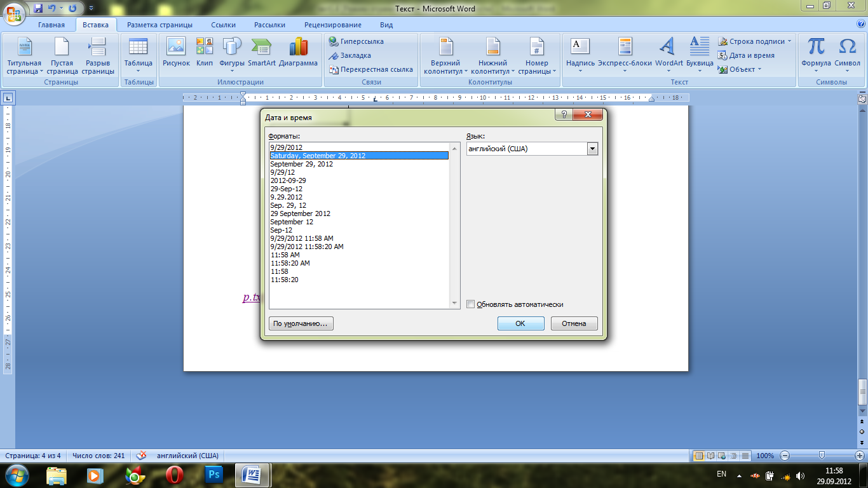Click the zoom slider handle
This screenshot has height=488, width=868.
point(822,456)
